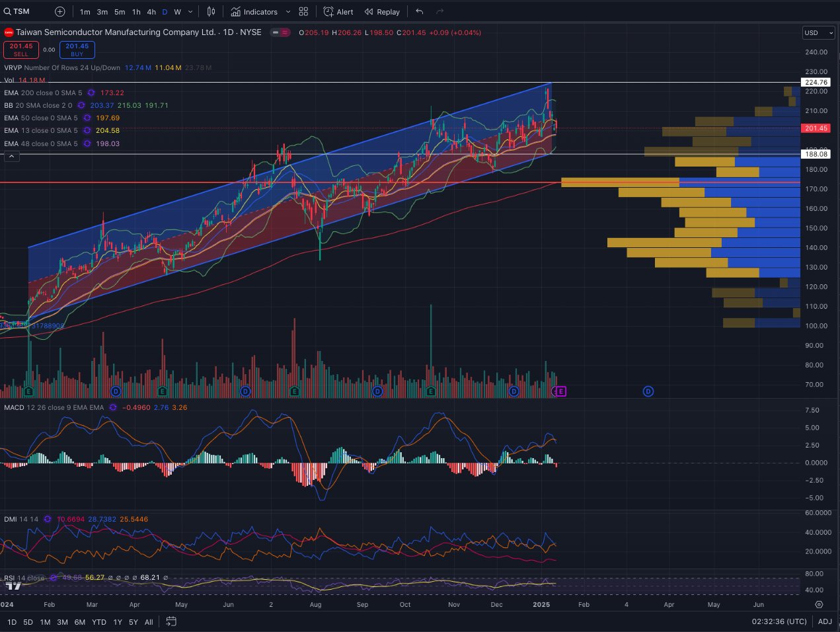
Task: Click the DMI 14 14 legend
Action: pyautogui.click(x=21, y=519)
